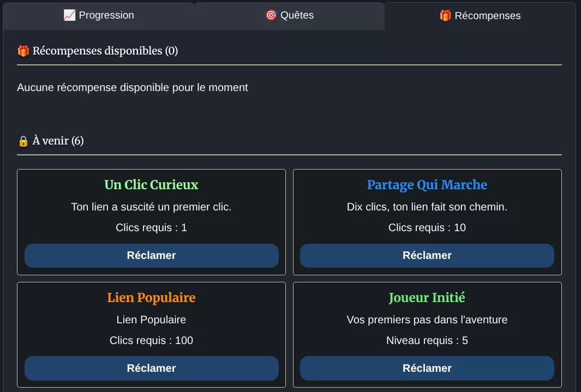Click the "Aucune récompense disponible" message
This screenshot has width=581, height=392.
pyautogui.click(x=133, y=87)
